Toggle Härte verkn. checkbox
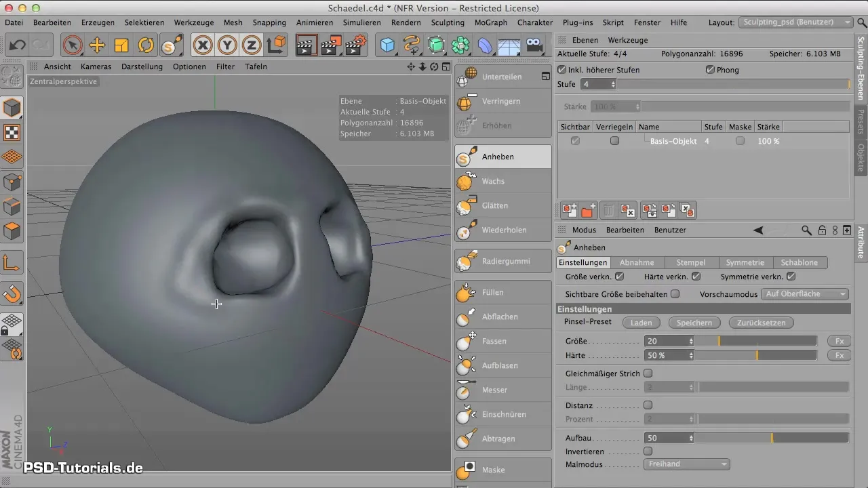Image resolution: width=868 pixels, height=488 pixels. click(696, 277)
